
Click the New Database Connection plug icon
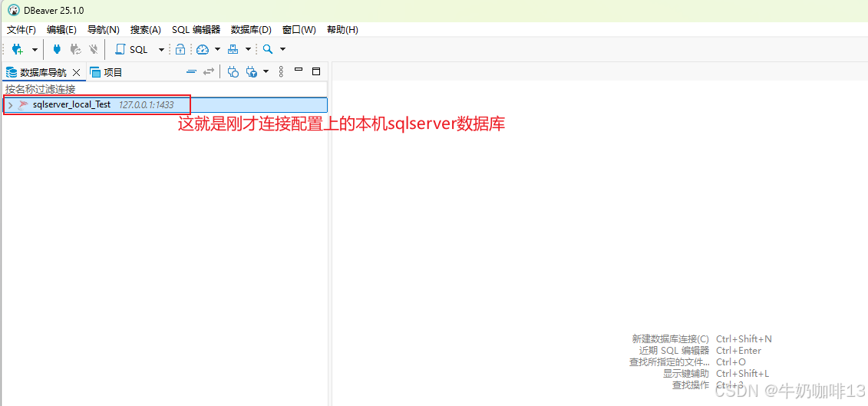(x=17, y=49)
